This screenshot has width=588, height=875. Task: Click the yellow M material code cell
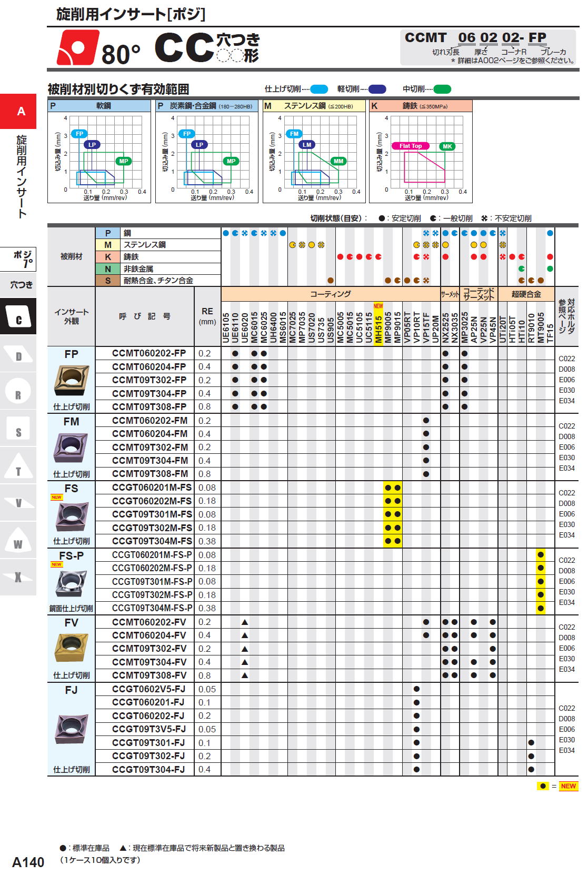pos(108,245)
